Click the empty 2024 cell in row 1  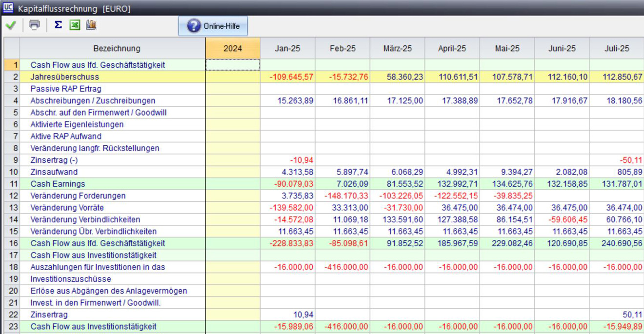(x=233, y=65)
